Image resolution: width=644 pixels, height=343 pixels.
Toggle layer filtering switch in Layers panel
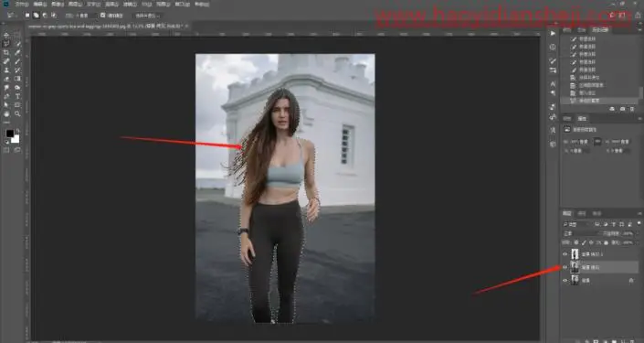(639, 223)
